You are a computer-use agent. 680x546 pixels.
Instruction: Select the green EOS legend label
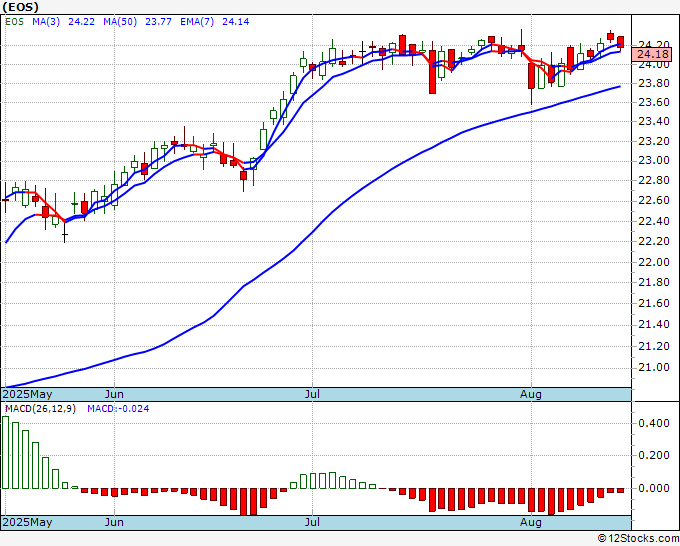click(x=14, y=22)
